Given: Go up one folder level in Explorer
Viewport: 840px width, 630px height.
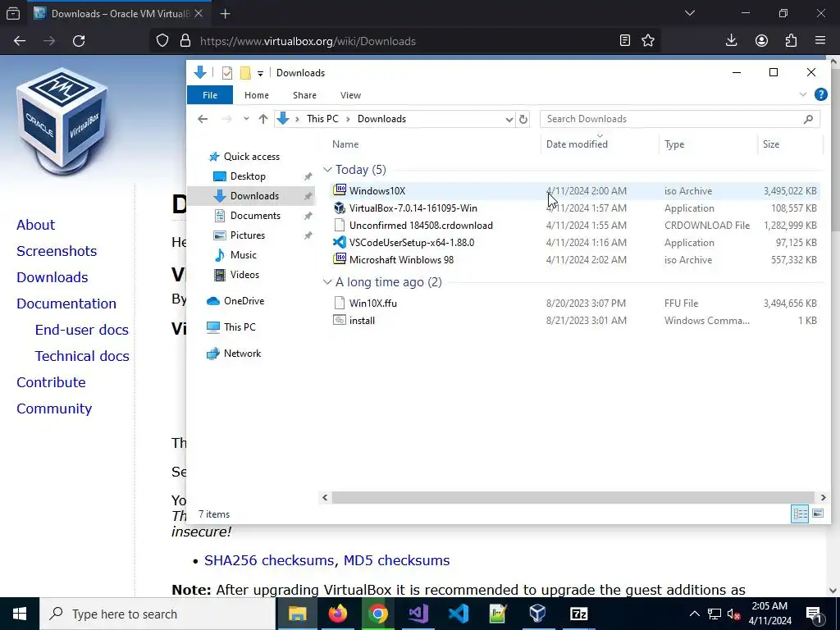Looking at the screenshot, I should tap(263, 119).
